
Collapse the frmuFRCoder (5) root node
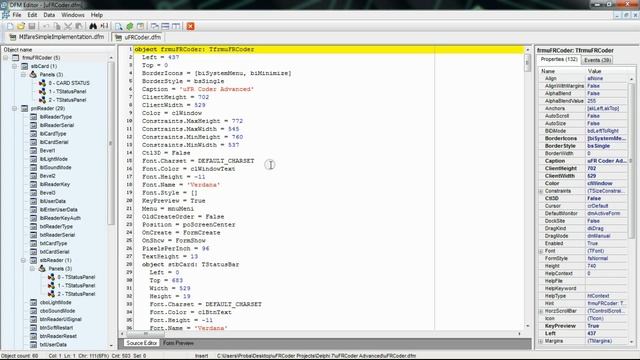click(6, 58)
